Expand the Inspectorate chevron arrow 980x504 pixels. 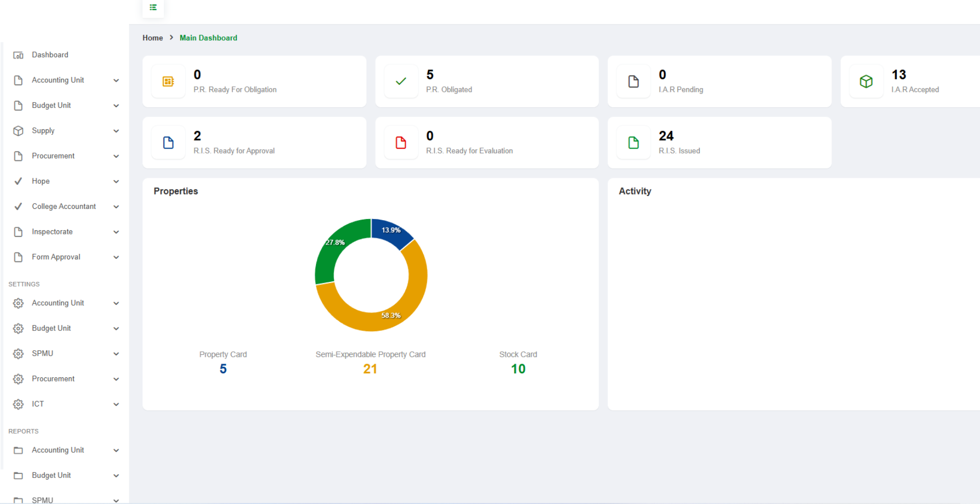tap(116, 232)
